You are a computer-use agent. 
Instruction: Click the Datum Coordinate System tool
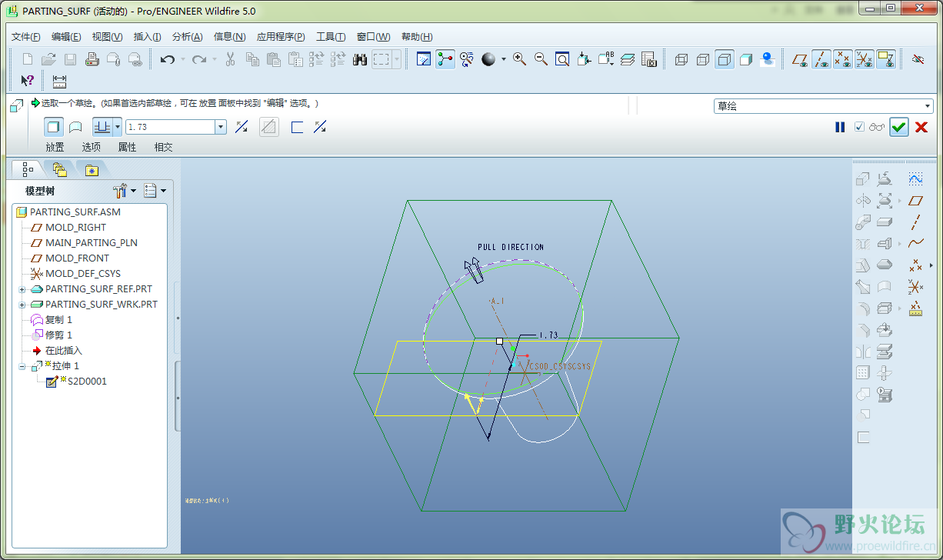tap(915, 287)
